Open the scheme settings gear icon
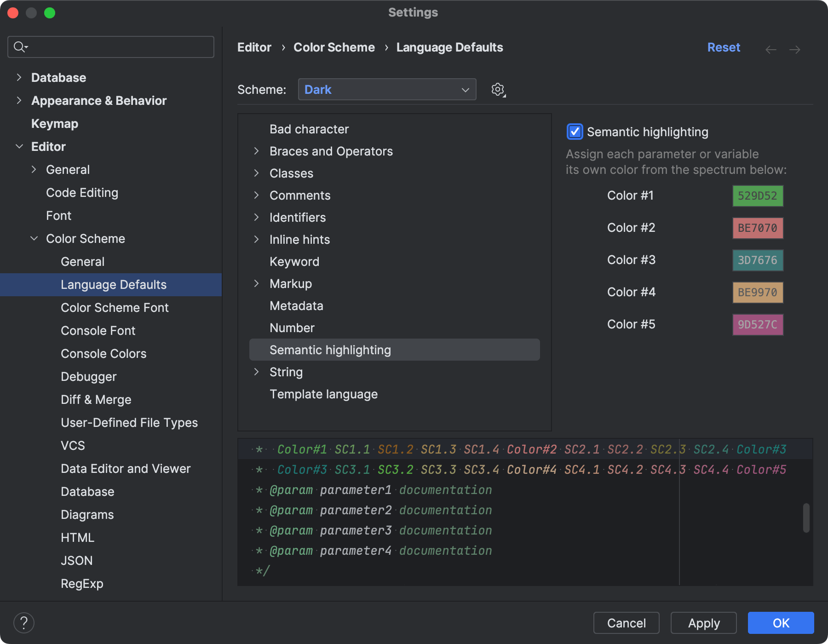Image resolution: width=828 pixels, height=644 pixels. [x=497, y=89]
